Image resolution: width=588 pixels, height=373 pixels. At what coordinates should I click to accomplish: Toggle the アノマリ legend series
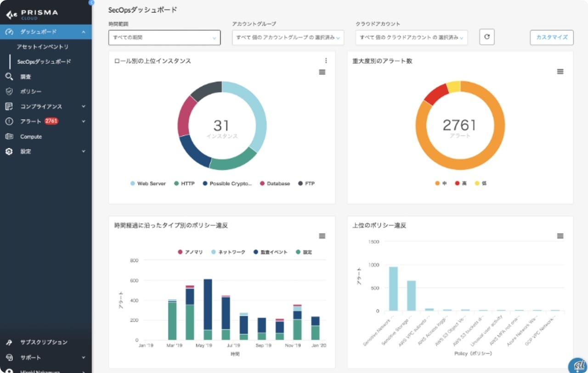click(190, 252)
